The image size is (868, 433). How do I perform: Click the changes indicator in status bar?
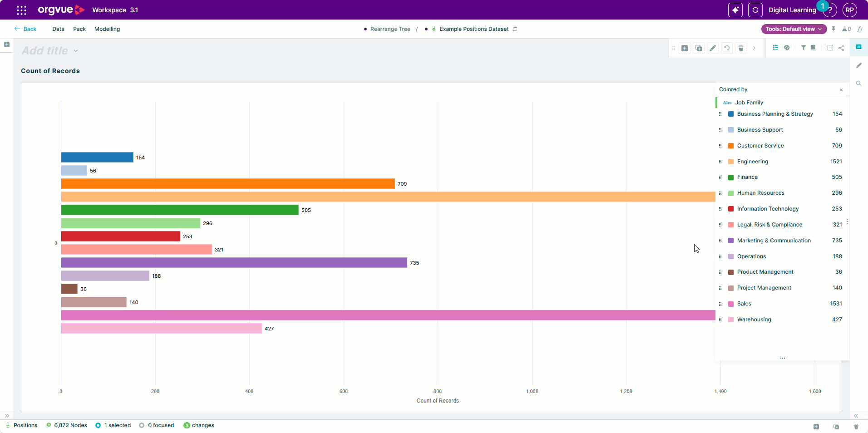pyautogui.click(x=199, y=425)
